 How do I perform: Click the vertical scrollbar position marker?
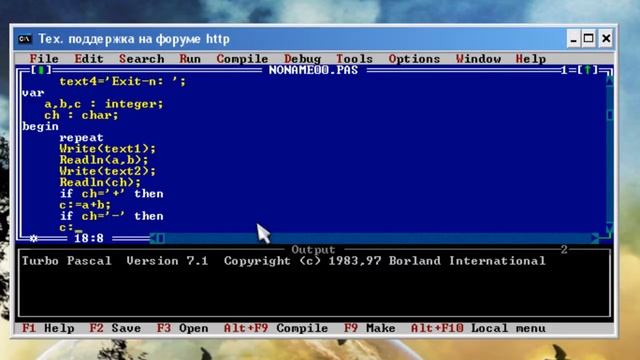(610, 115)
